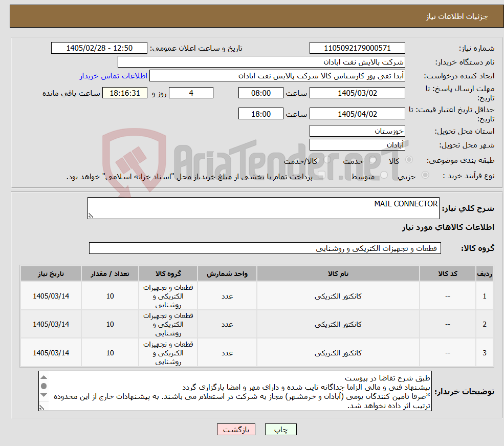Click the price validity time 18:00

[x=260, y=114]
